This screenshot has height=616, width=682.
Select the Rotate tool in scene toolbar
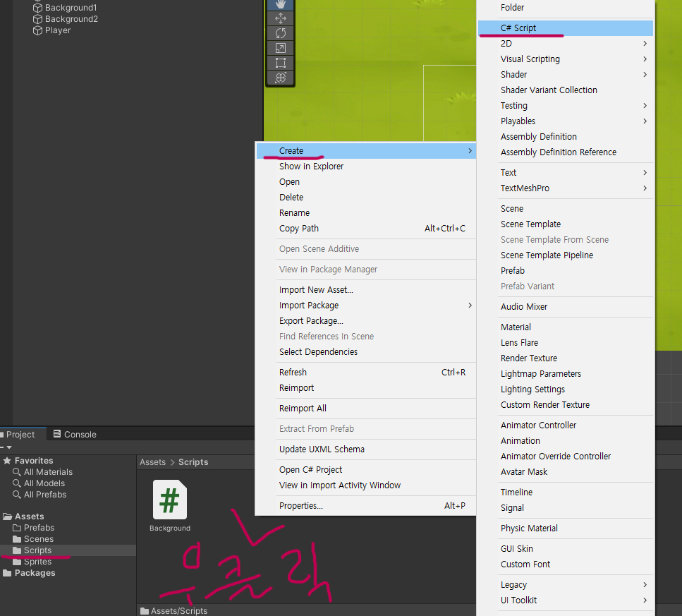(280, 33)
